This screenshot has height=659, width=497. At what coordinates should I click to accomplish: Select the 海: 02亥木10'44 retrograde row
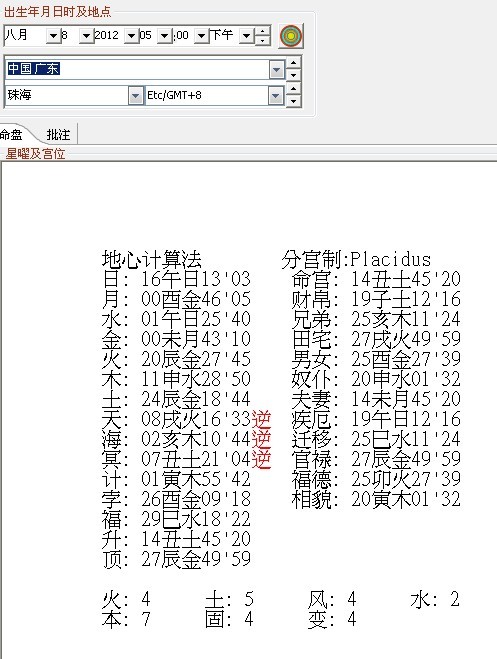coord(187,439)
